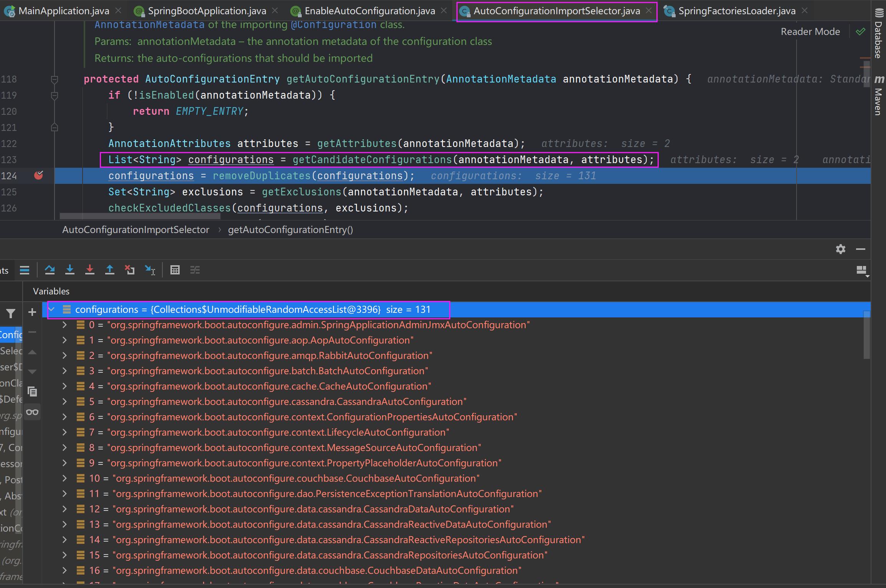Collapse fold end marker at line 121
The height and width of the screenshot is (588, 886).
click(x=55, y=127)
